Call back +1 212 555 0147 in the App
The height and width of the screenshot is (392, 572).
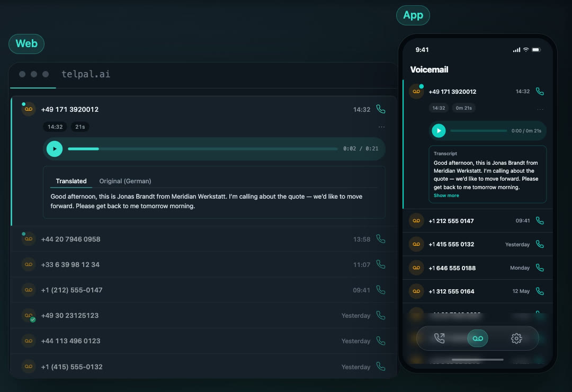(x=540, y=220)
